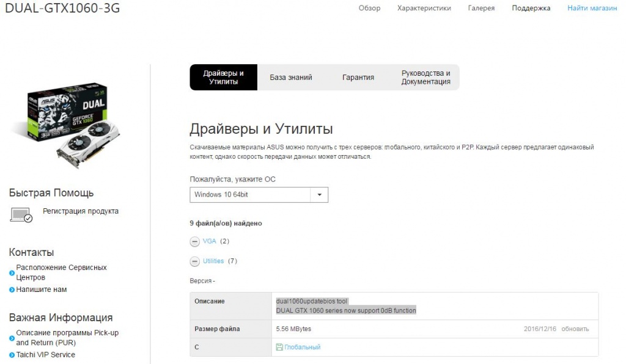Image resolution: width=626 pixels, height=364 pixels.
Task: Click the Размер файла table row label
Action: pos(217,329)
